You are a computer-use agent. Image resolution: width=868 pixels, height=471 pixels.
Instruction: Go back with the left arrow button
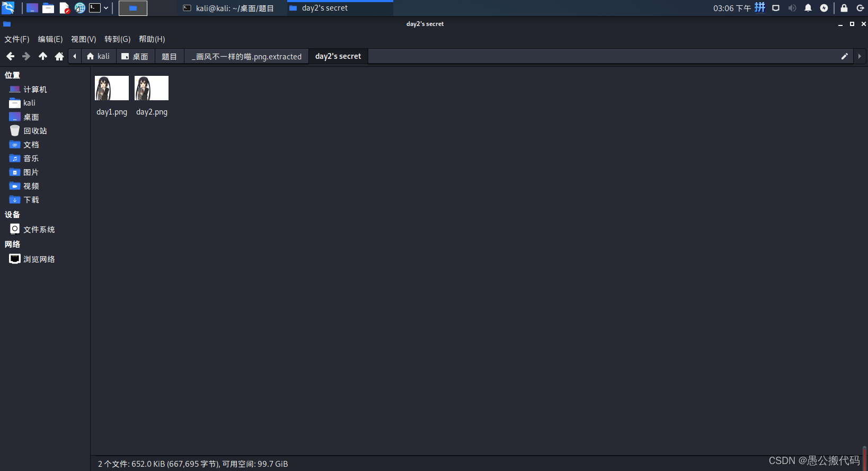[x=10, y=56]
